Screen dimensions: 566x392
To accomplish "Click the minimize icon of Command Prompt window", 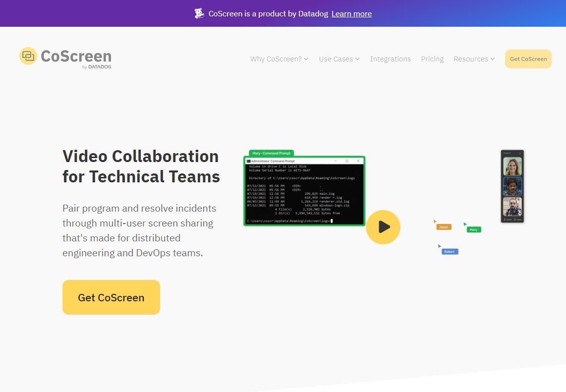I will pyautogui.click(x=336, y=161).
